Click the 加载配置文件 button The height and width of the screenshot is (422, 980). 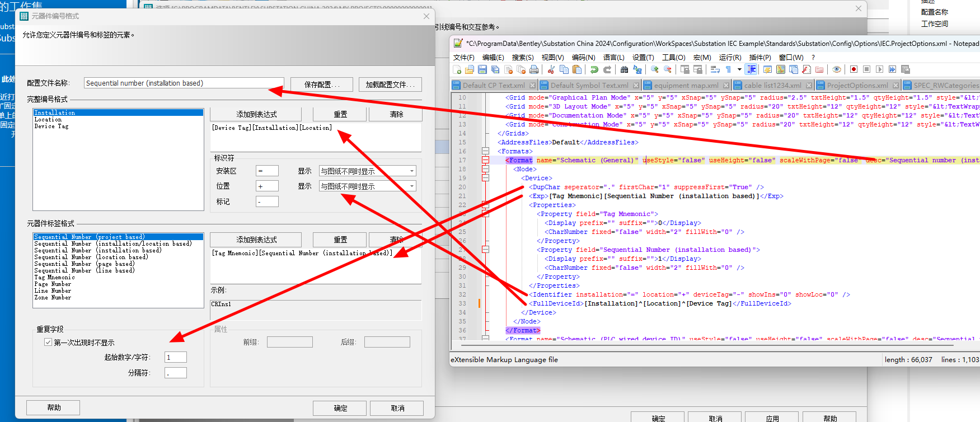pos(390,85)
